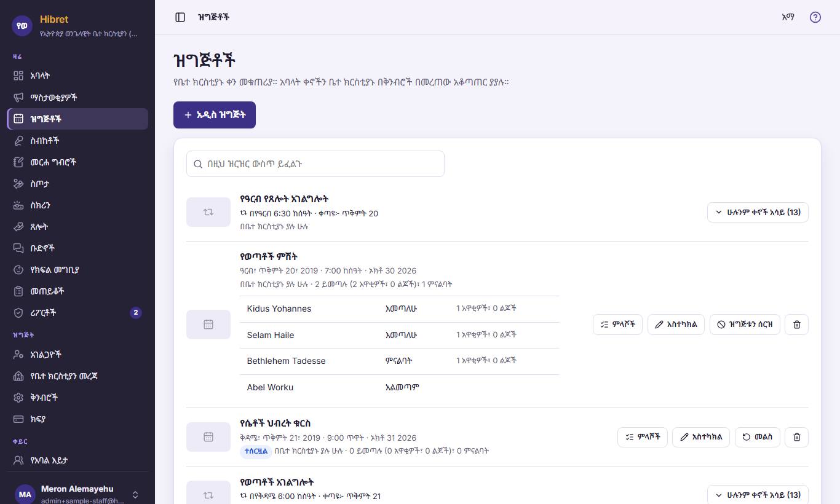
Task: Click the recurring thumbnail of የዓርብ የጸሎት አገልግሎት
Action: 208,212
